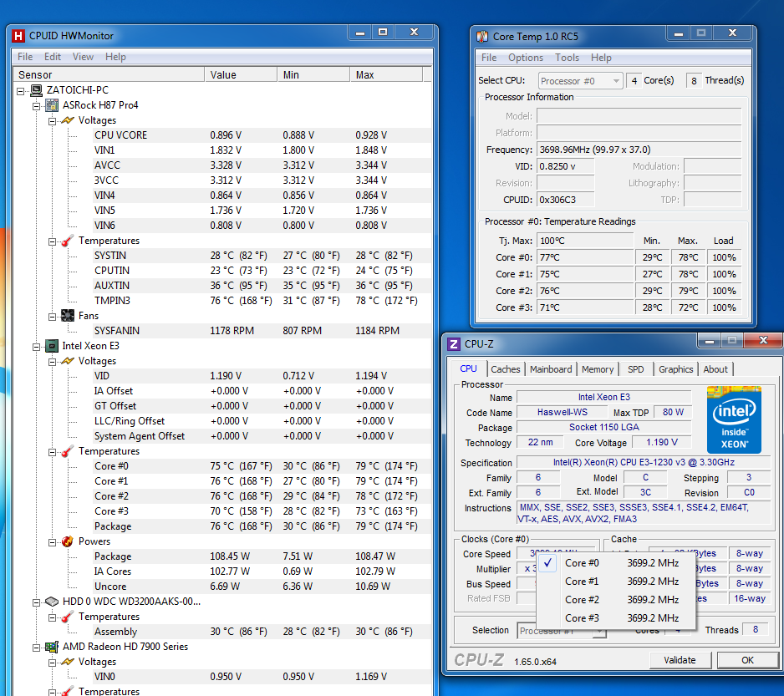
Task: Switch to the SPD tab in CPU-Z
Action: pos(635,369)
